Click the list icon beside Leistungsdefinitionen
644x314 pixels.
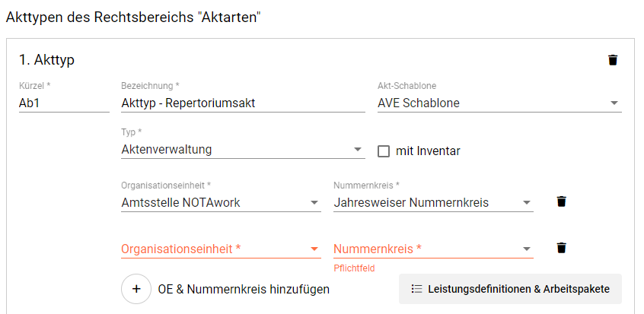(416, 289)
